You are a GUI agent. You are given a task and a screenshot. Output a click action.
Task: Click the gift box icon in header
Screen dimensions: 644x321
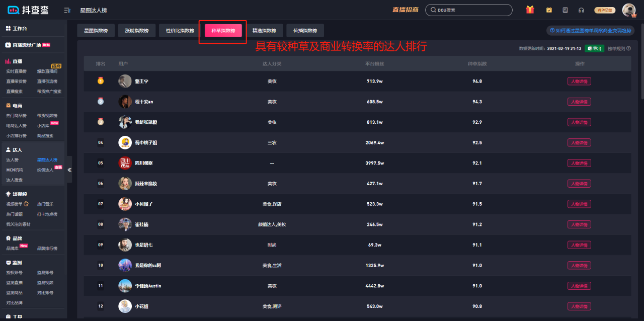click(530, 10)
